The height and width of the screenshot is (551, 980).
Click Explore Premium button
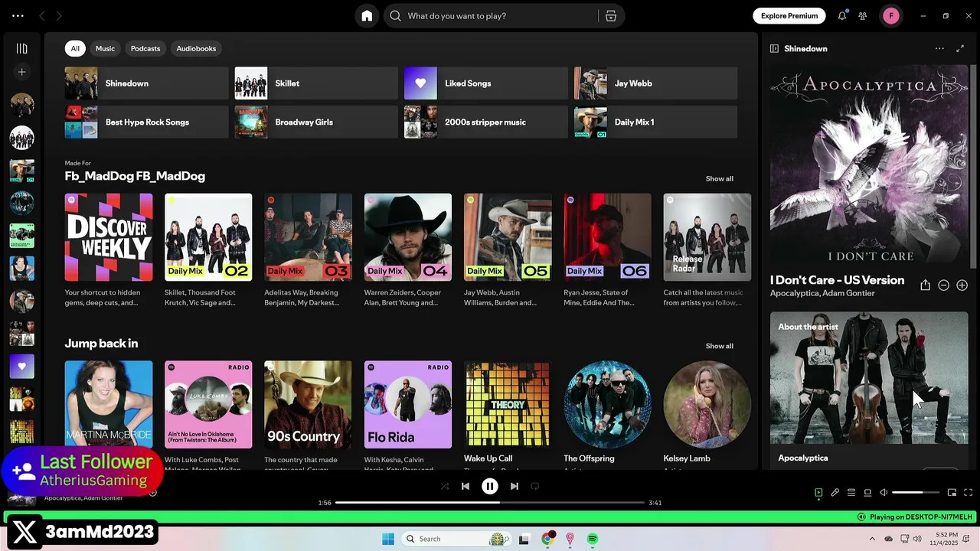789,15
